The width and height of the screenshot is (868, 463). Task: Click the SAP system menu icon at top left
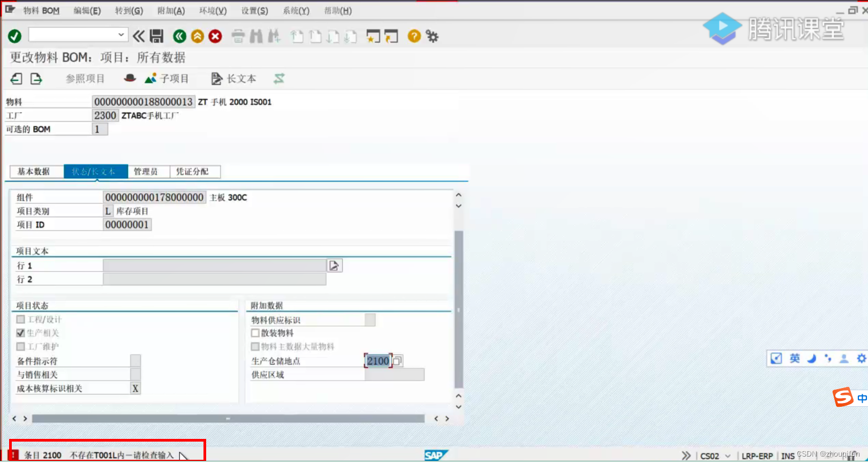pyautogui.click(x=10, y=10)
